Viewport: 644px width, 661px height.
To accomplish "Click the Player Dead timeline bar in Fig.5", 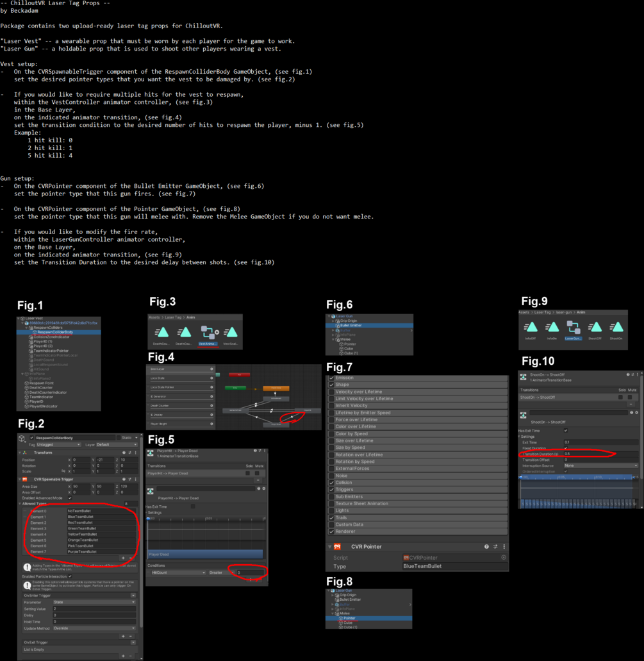I will click(206, 554).
